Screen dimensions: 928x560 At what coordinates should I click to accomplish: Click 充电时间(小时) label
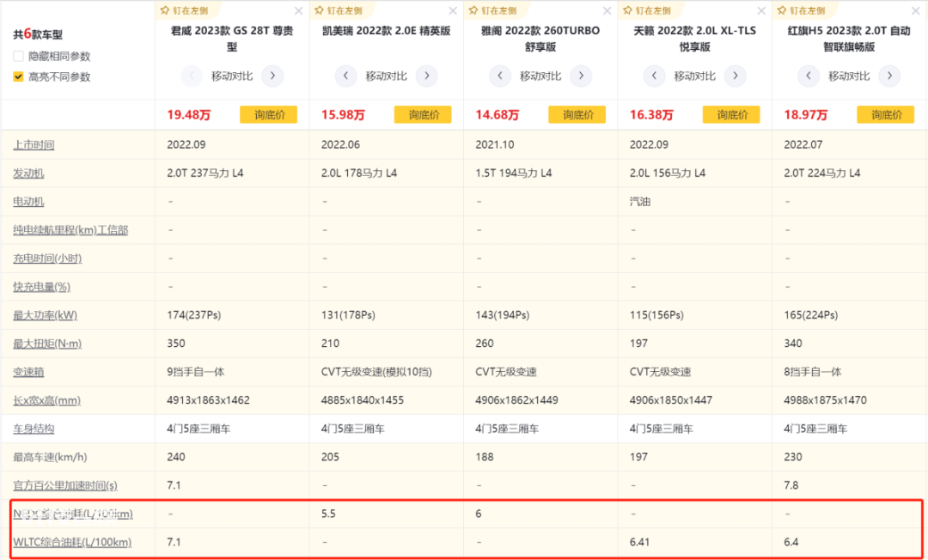(x=47, y=259)
